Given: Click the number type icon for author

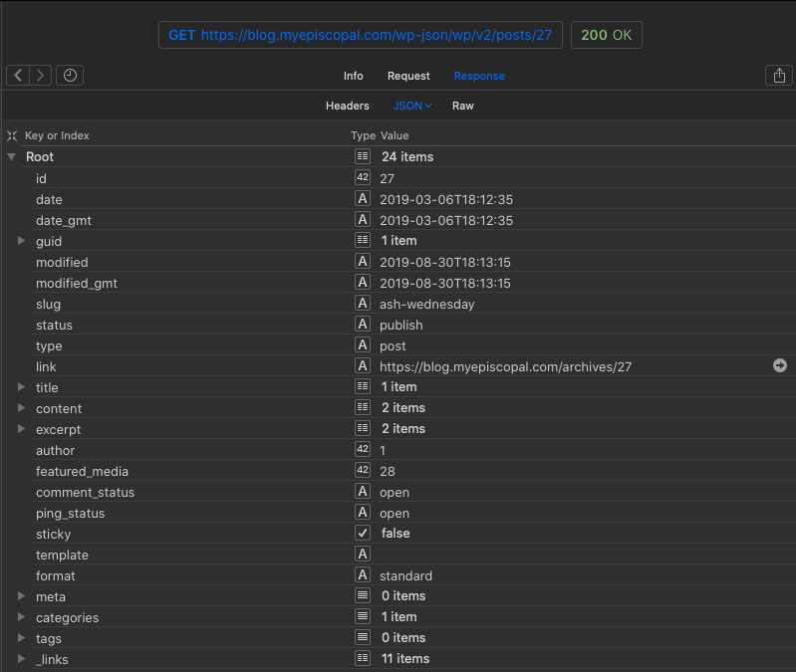Looking at the screenshot, I should pyautogui.click(x=363, y=449).
